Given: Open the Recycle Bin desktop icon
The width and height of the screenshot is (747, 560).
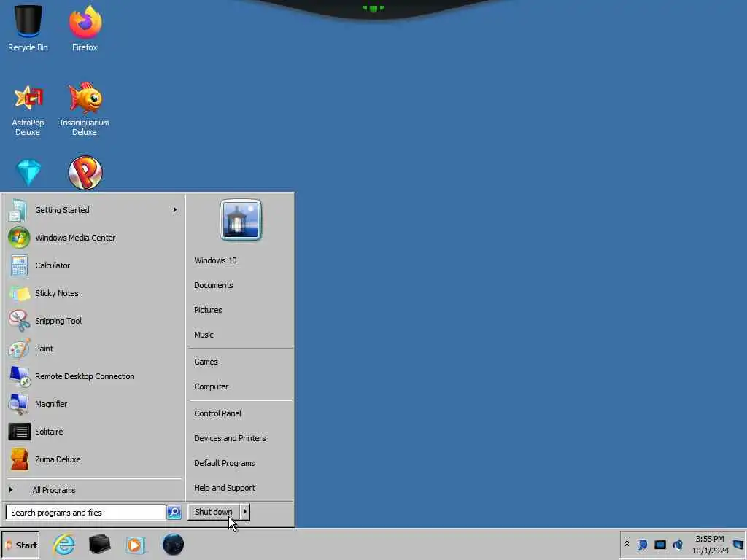Looking at the screenshot, I should (x=28, y=28).
